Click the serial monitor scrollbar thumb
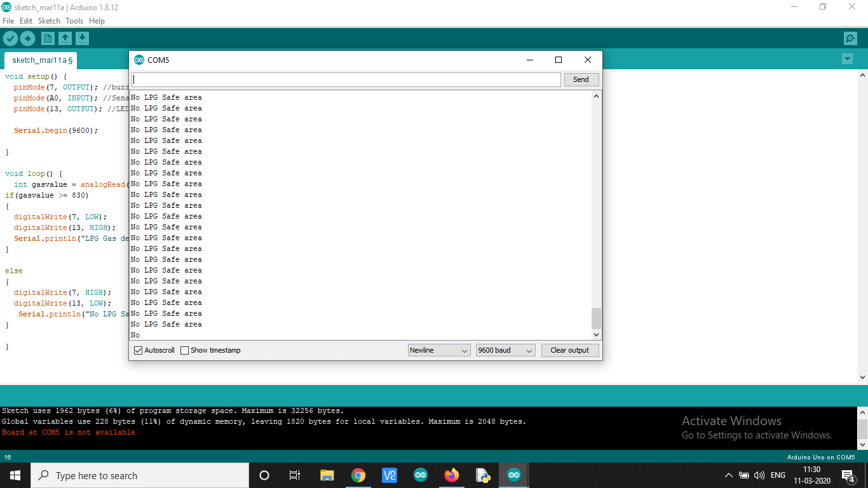The width and height of the screenshot is (868, 488). click(x=596, y=318)
